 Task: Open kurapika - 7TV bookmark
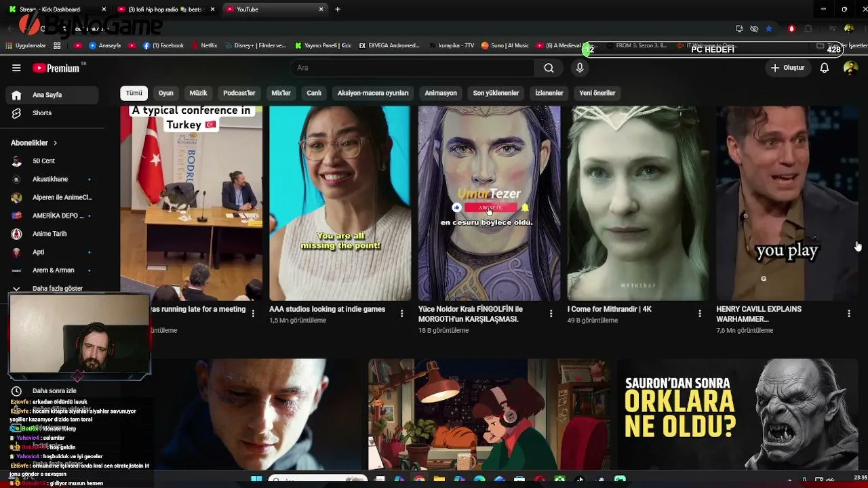pos(452,46)
